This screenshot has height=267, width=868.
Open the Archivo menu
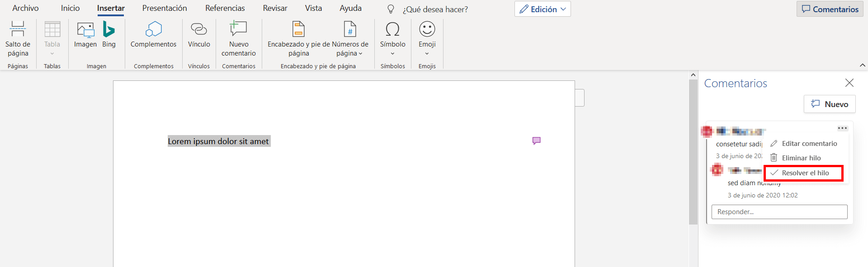25,8
